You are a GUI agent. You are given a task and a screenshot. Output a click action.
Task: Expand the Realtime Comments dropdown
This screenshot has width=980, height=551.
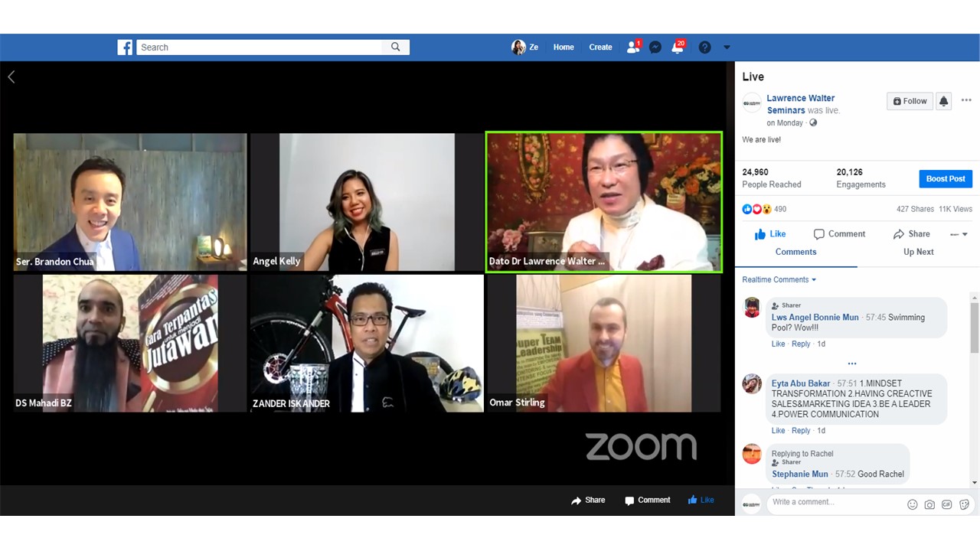[x=779, y=280]
